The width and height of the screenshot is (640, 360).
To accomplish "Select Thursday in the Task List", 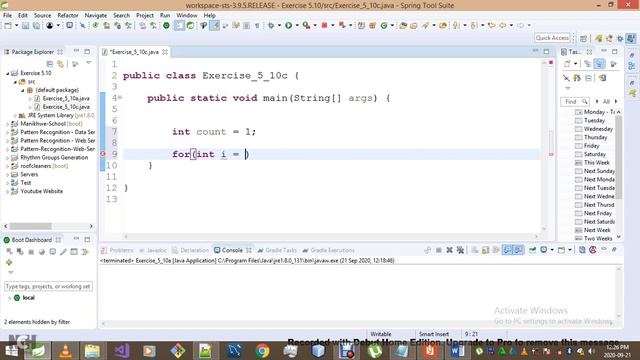I will [595, 138].
